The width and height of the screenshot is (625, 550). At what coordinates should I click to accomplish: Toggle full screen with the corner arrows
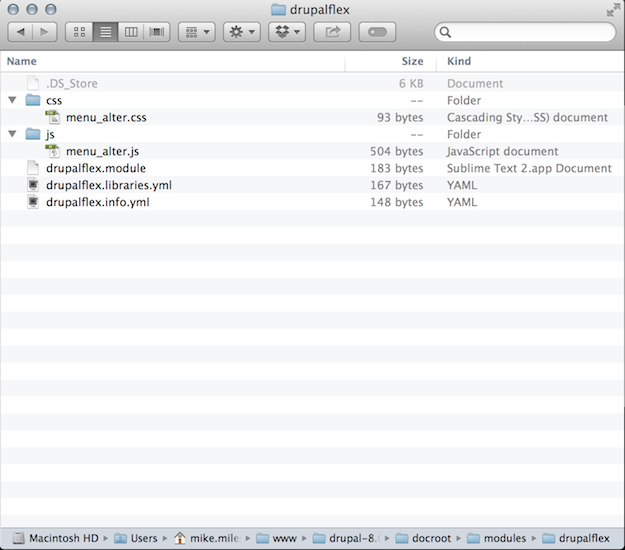(613, 10)
